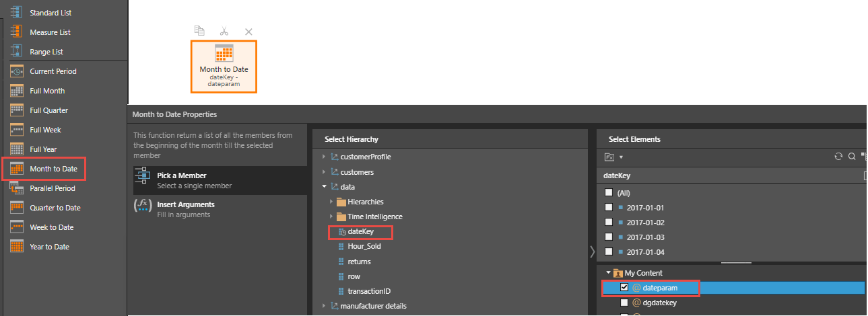The image size is (868, 316).
Task: Toggle the (All) checkbox
Action: click(x=609, y=192)
